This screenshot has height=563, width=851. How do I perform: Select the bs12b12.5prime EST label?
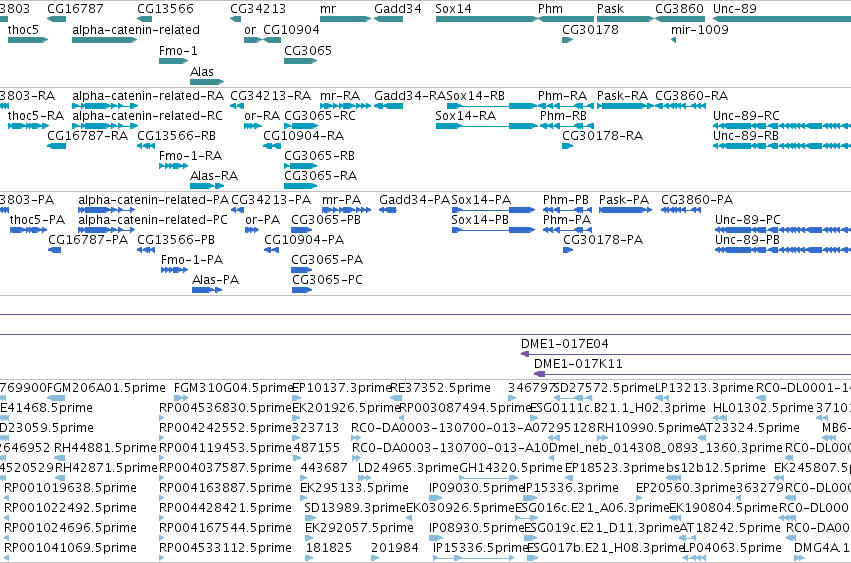coord(716,468)
